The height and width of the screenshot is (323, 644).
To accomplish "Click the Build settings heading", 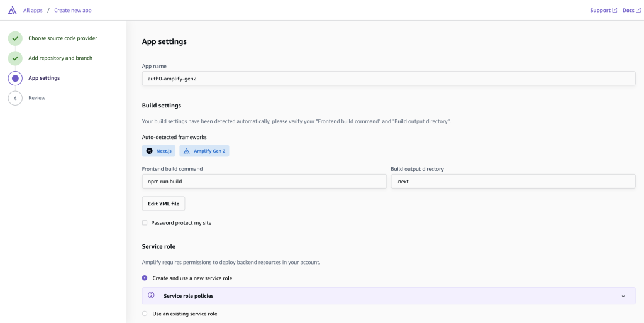I will pyautogui.click(x=162, y=106).
